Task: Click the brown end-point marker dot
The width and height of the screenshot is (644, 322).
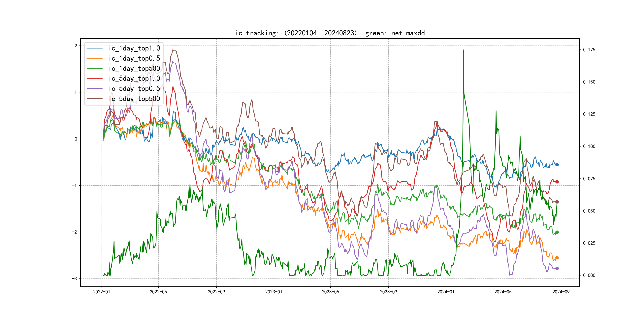Action: click(x=557, y=202)
